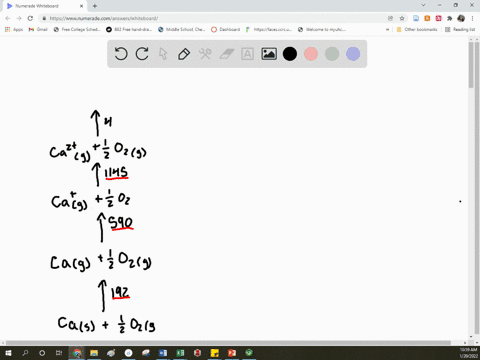
Task: Close the Numerade Whiteboard tab
Action: pos(82,6)
